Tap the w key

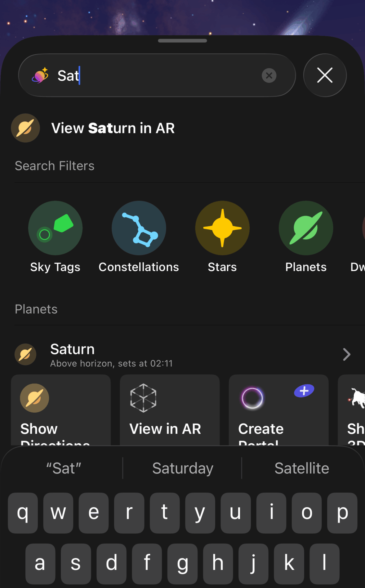pos(58,513)
